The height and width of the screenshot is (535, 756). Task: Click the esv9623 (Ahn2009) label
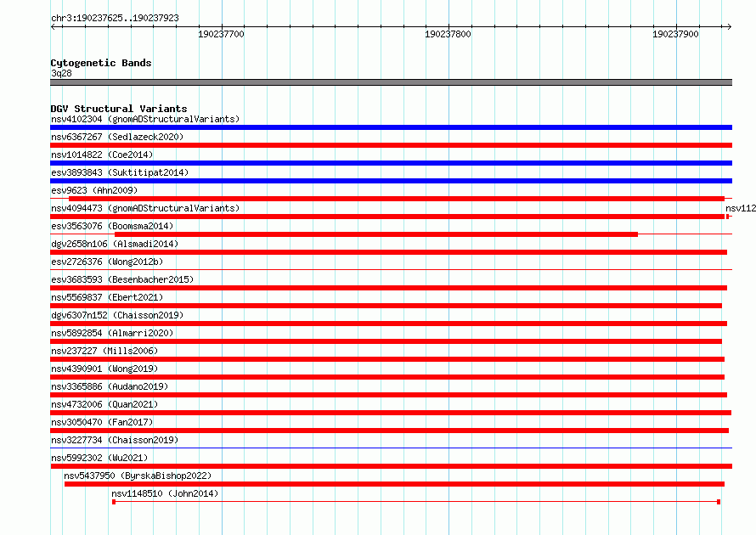pyautogui.click(x=94, y=190)
